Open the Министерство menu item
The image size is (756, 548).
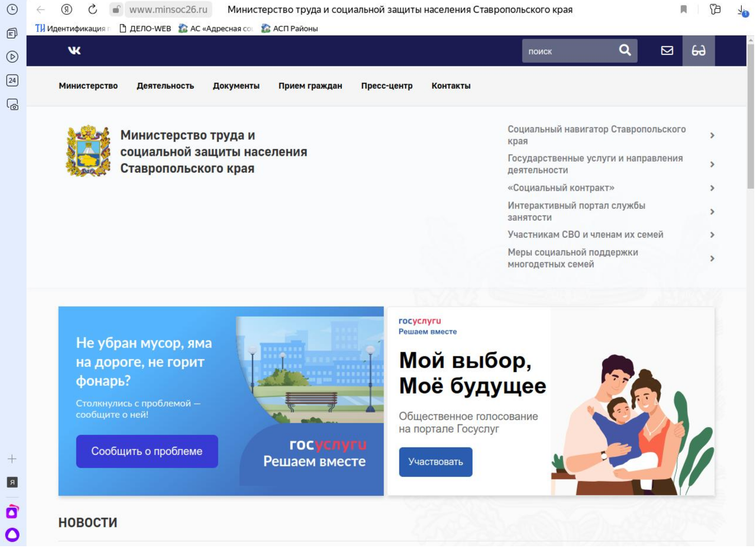pos(88,86)
